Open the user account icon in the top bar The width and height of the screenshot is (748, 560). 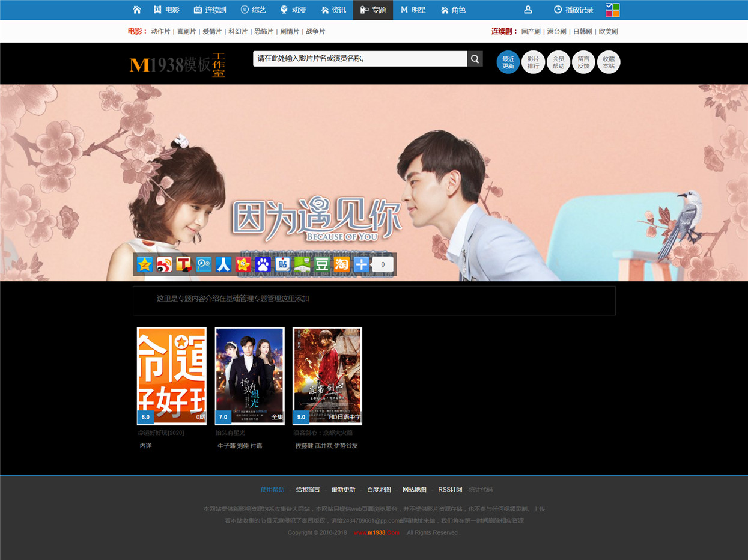(x=528, y=10)
